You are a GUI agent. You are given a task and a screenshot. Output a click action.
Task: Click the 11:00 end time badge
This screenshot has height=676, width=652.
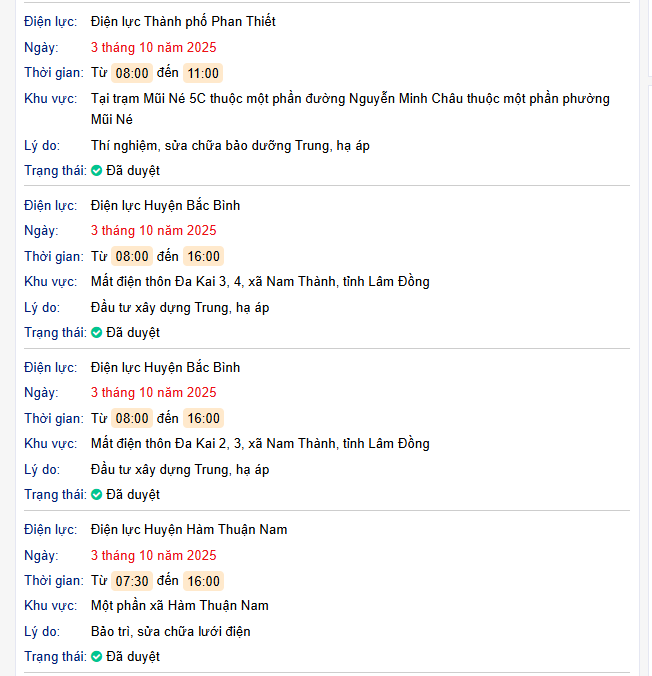click(203, 73)
